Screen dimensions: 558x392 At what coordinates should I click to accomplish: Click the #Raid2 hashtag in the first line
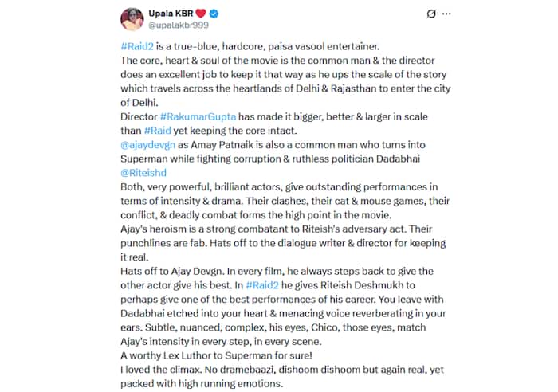[x=138, y=48]
